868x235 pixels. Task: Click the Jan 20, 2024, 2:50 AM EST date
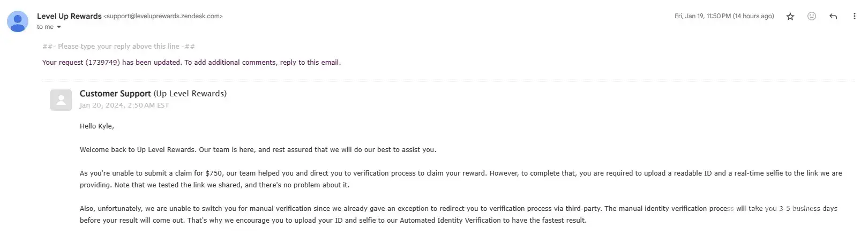tap(124, 105)
